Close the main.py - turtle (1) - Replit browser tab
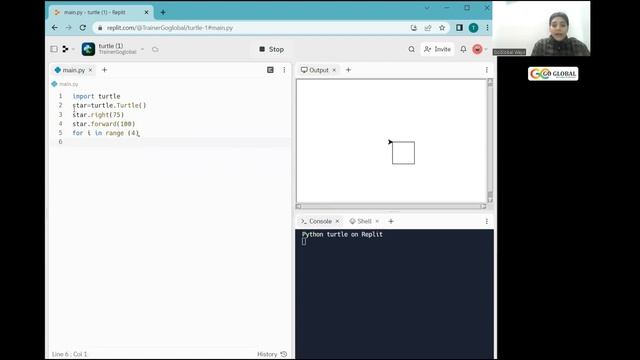This screenshot has width=640, height=360. (x=146, y=12)
